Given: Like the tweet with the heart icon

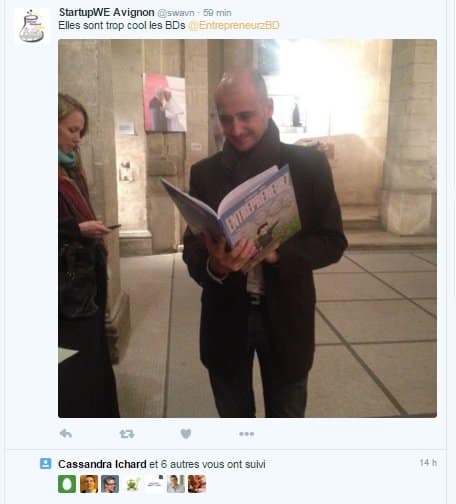Looking at the screenshot, I should pos(186,434).
